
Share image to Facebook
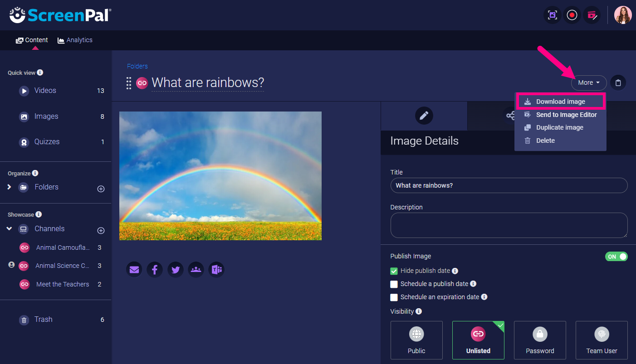(155, 270)
